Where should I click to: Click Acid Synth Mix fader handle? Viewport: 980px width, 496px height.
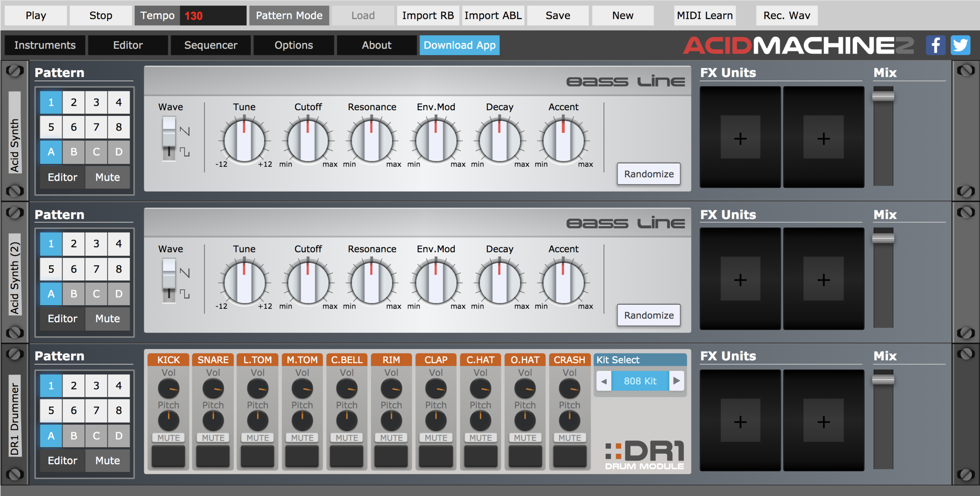(883, 96)
